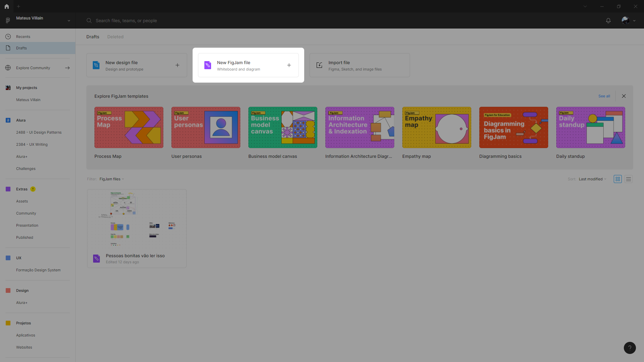Click the plus icon on New design file
The height and width of the screenshot is (362, 644).
pyautogui.click(x=177, y=65)
